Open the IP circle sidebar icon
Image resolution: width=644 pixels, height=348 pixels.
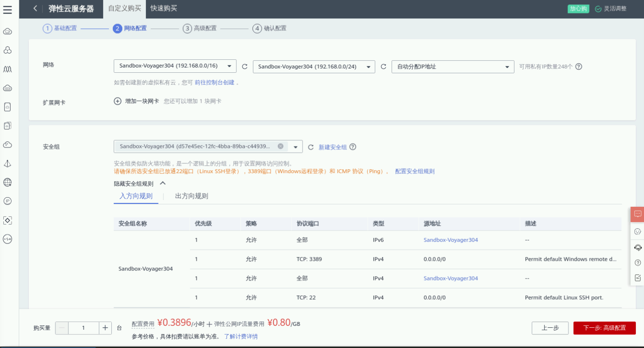[x=7, y=201]
